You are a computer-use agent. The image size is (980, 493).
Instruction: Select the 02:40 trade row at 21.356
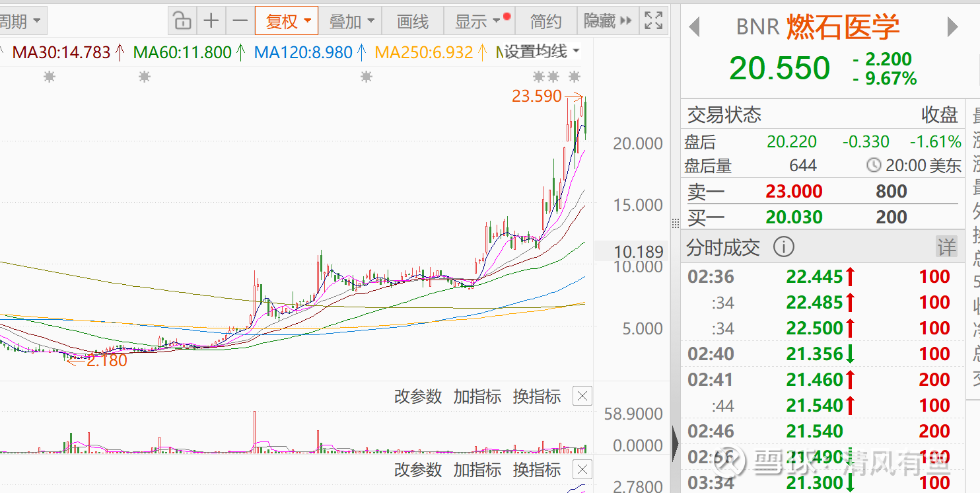tap(822, 354)
